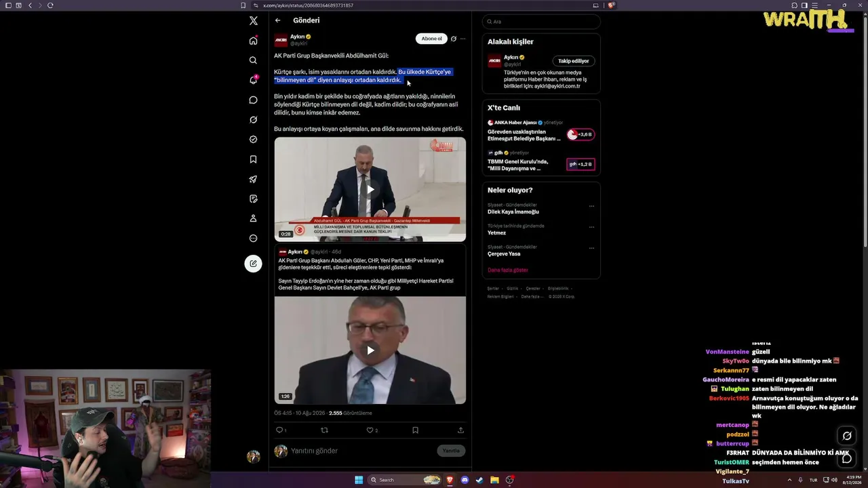Switch the TUR keyboard language indicator
This screenshot has height=488, width=868.
(x=814, y=480)
